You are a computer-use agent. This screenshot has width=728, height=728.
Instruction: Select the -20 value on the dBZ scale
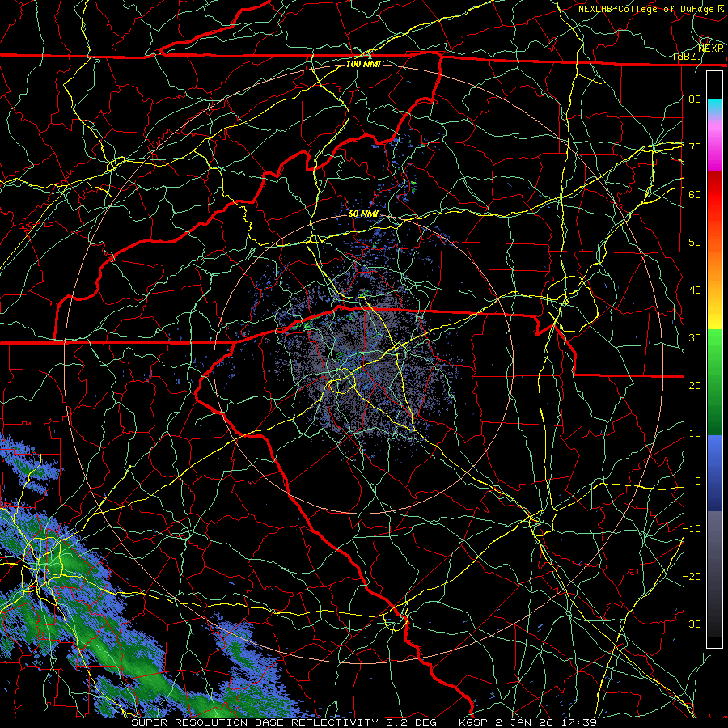(x=692, y=576)
